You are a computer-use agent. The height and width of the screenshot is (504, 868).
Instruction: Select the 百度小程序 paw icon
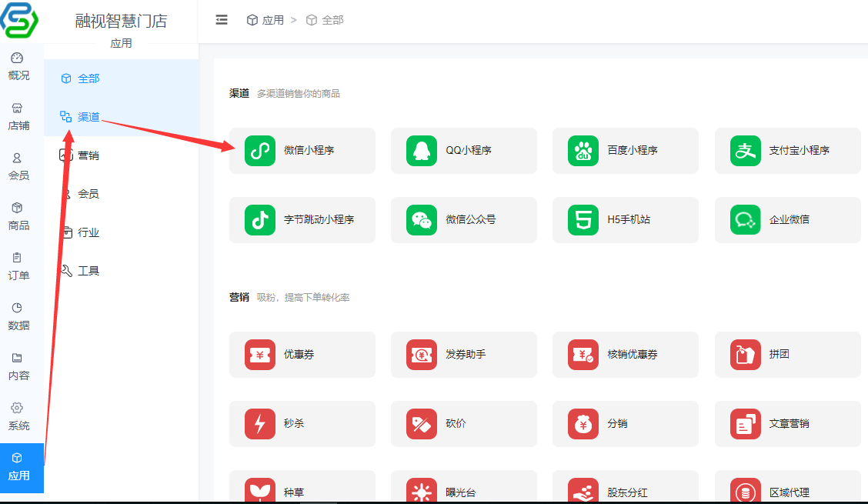coord(583,151)
